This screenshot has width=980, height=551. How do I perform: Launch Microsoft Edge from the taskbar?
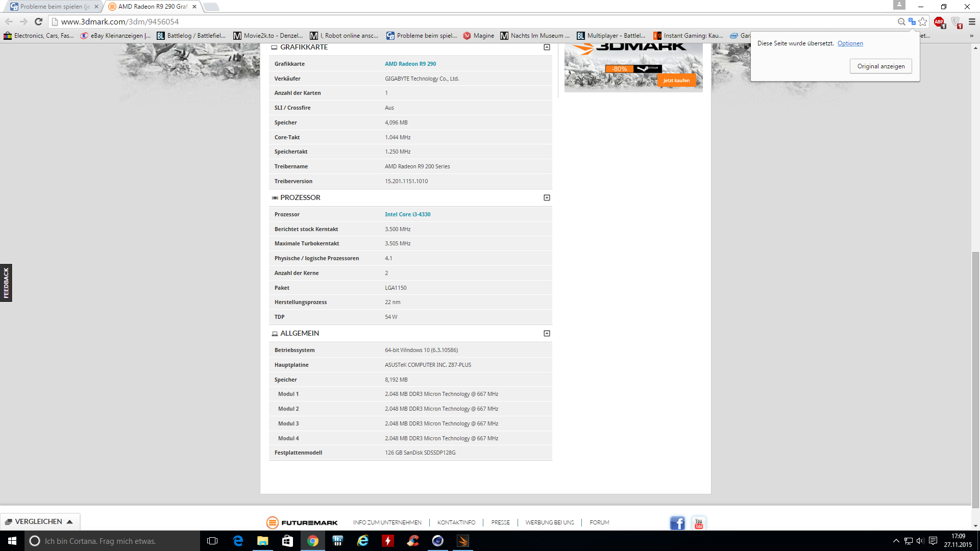238,541
